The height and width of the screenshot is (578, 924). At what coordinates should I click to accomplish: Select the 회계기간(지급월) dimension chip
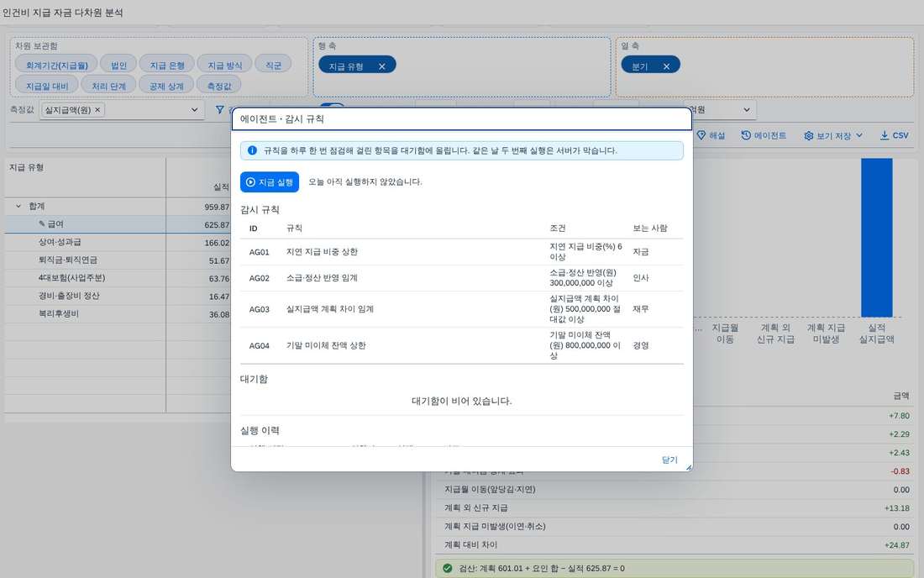(x=56, y=65)
